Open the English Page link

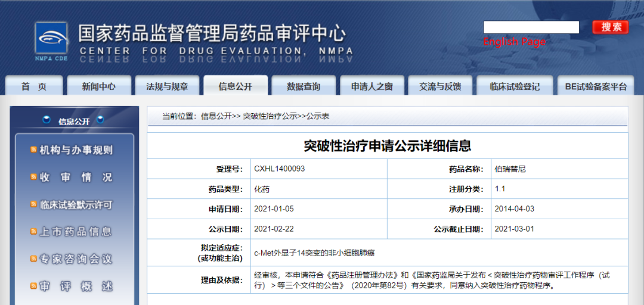tap(514, 42)
